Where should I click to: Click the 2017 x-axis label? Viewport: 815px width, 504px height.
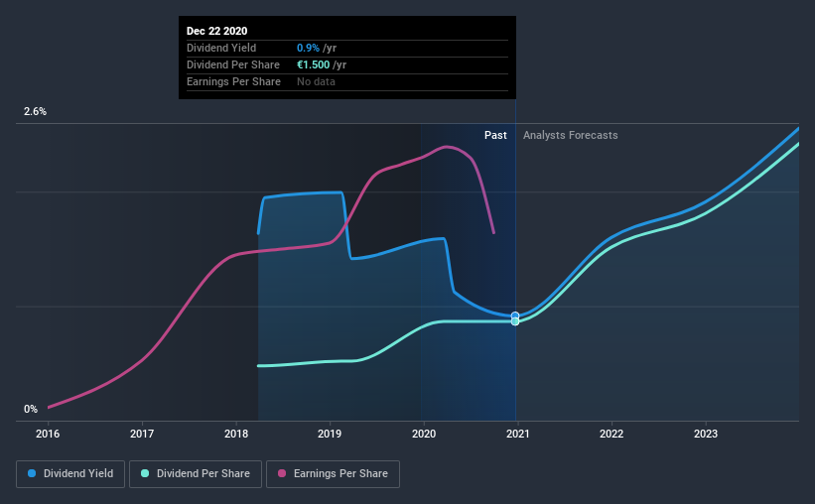pyautogui.click(x=142, y=434)
